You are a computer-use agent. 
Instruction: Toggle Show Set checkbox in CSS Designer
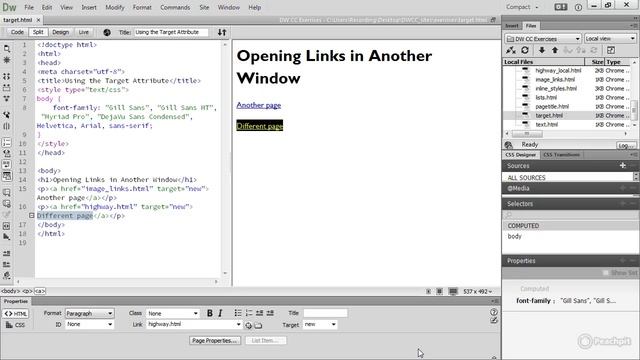pyautogui.click(x=605, y=273)
